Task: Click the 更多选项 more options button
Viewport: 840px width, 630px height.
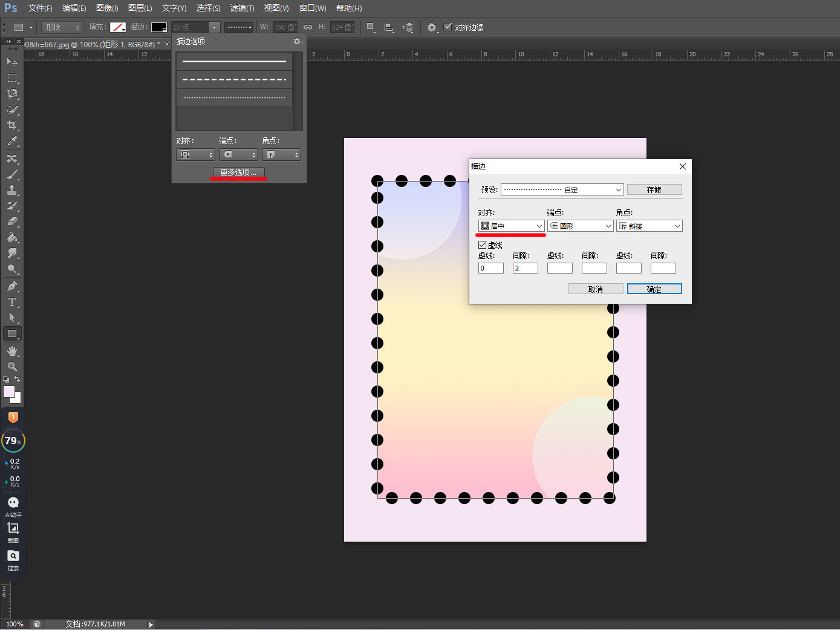Action: [x=238, y=172]
